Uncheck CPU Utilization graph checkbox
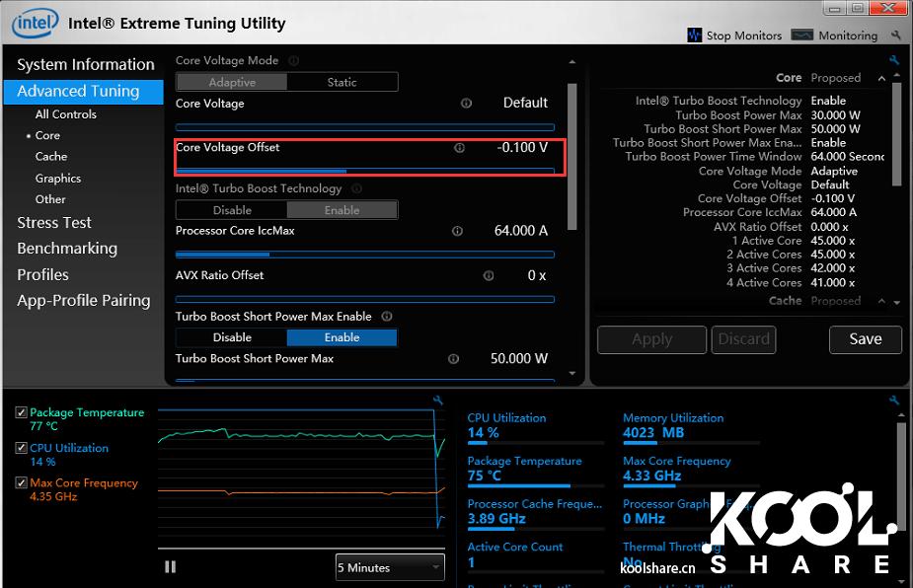 (x=22, y=448)
